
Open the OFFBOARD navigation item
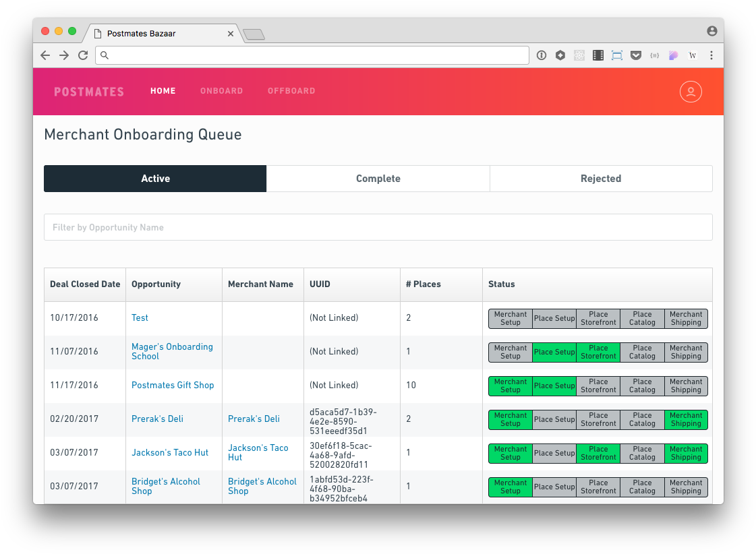tap(291, 91)
